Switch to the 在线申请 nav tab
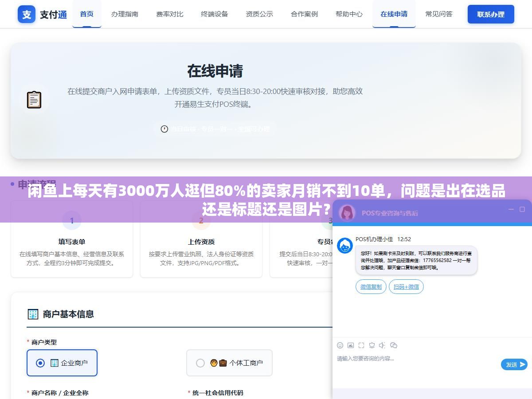This screenshot has width=532, height=399. click(394, 14)
